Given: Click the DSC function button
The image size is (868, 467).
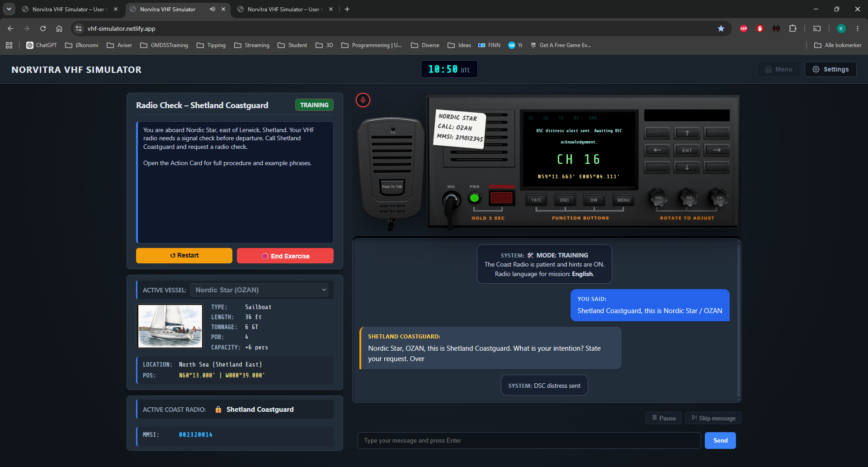Looking at the screenshot, I should [565, 200].
